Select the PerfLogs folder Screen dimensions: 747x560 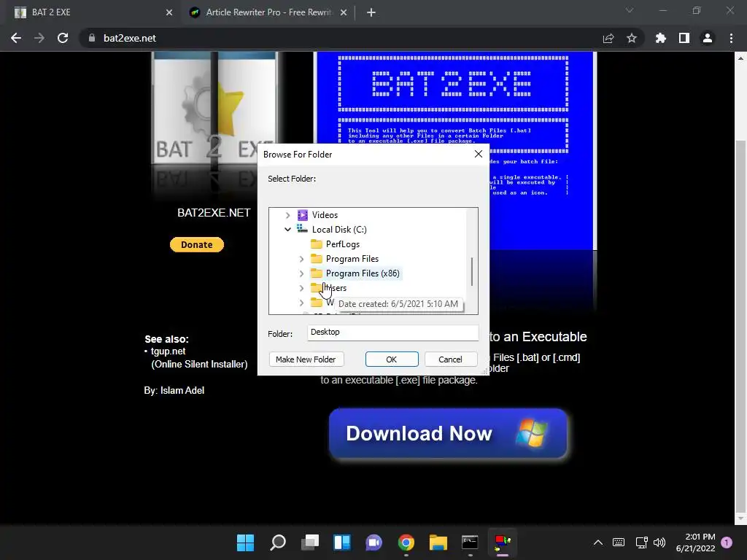(343, 244)
